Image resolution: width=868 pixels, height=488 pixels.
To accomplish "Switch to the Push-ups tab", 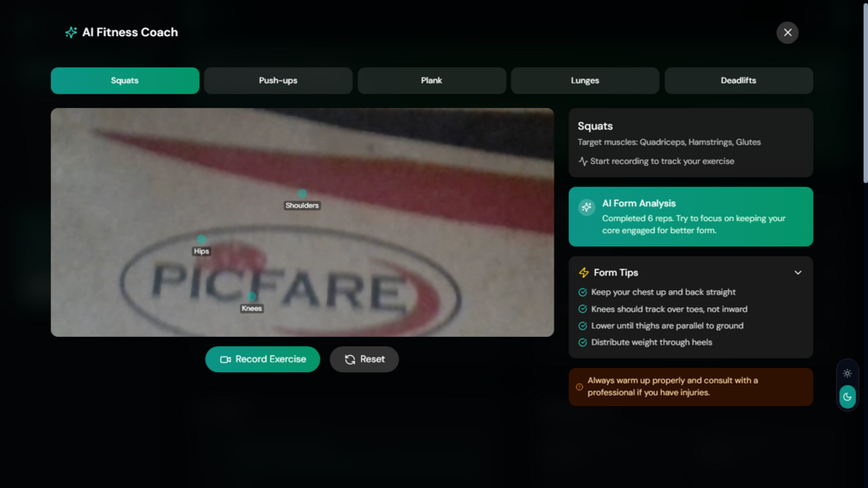I will point(278,81).
